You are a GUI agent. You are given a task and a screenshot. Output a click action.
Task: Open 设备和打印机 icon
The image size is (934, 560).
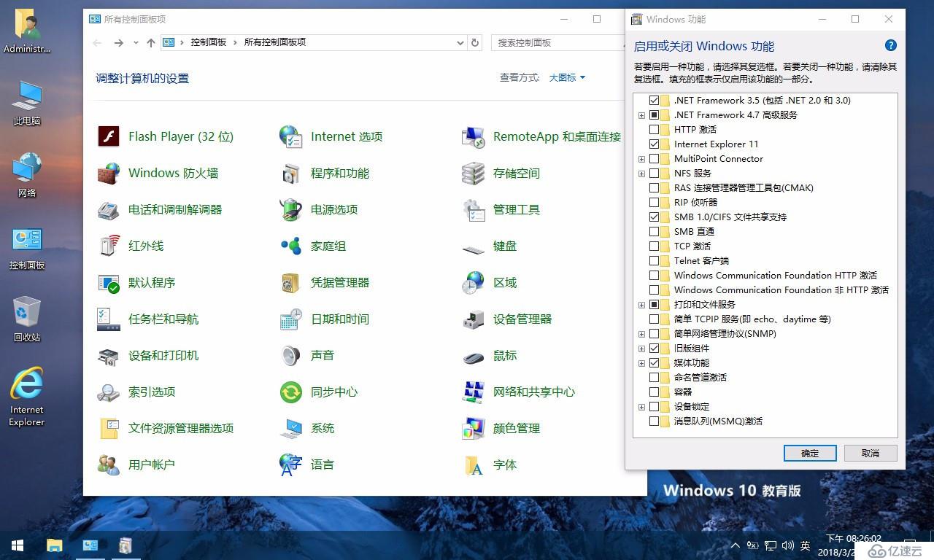click(x=109, y=355)
